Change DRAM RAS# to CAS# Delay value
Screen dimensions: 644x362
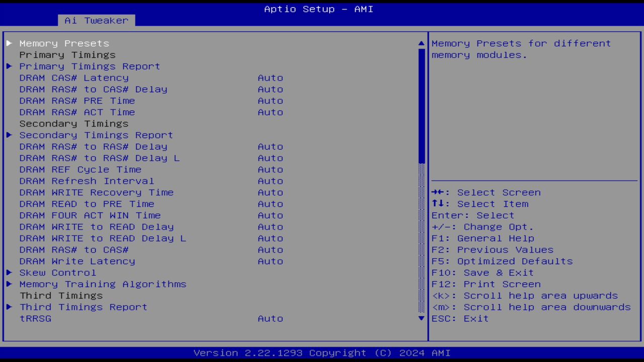270,89
